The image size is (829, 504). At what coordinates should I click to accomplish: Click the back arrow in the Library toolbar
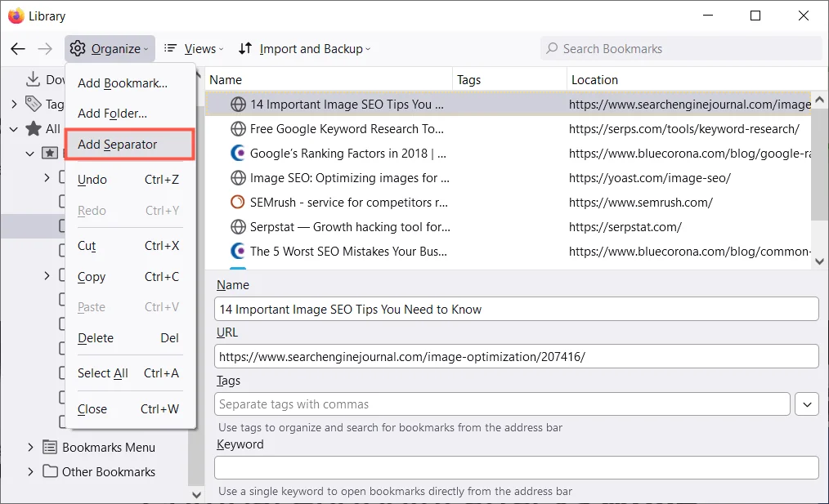[x=18, y=49]
